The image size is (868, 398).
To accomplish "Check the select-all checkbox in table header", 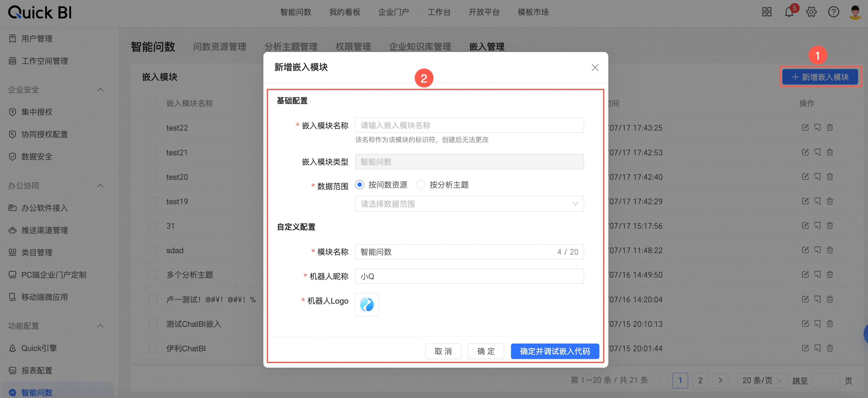I will click(153, 103).
